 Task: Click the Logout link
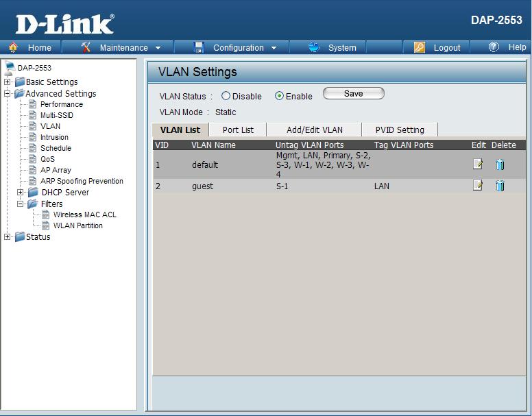[x=447, y=48]
